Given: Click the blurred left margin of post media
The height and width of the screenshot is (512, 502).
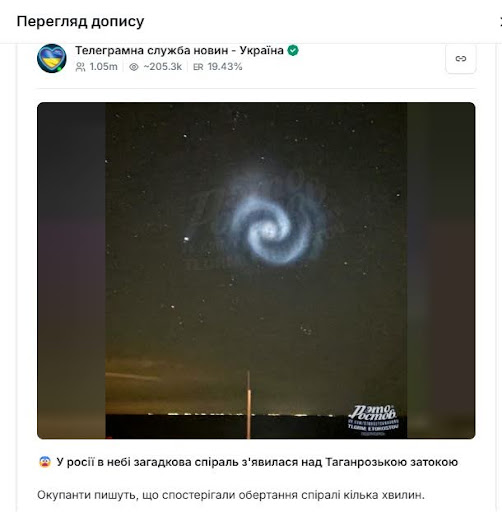Looking at the screenshot, I should click(x=71, y=270).
